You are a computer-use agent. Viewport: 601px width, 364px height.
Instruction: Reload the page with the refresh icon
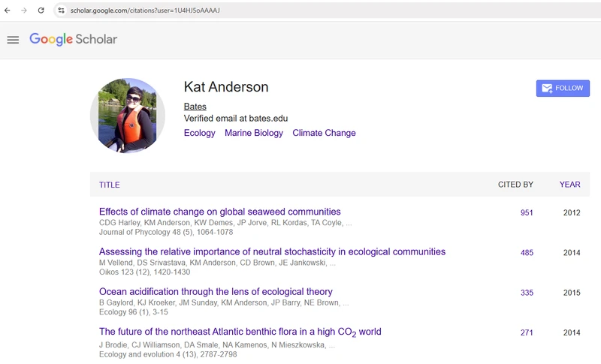click(41, 11)
